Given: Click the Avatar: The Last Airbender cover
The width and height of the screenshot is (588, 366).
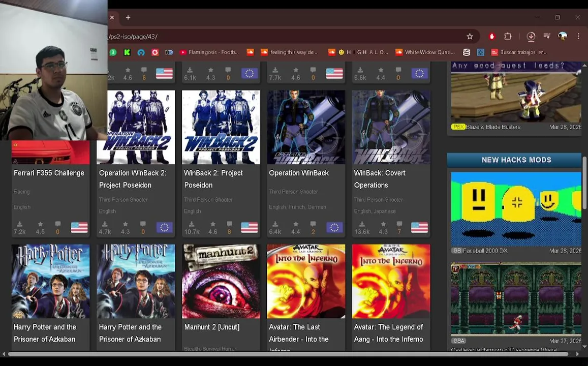Looking at the screenshot, I should tap(306, 281).
